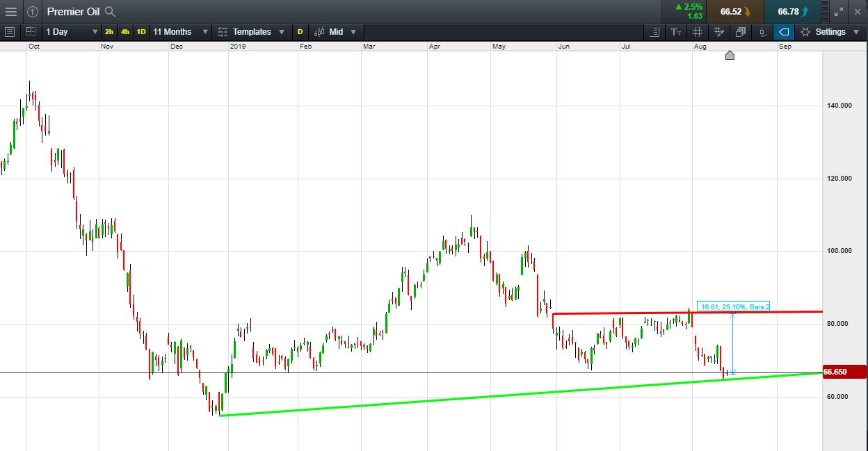Click the Aug date axis label
This screenshot has height=451, width=868.
[x=700, y=47]
